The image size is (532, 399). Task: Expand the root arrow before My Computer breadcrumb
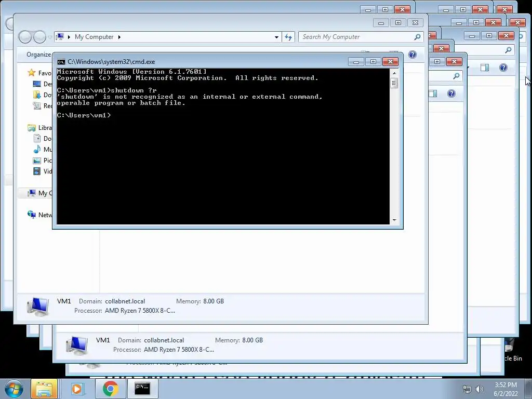pos(69,37)
